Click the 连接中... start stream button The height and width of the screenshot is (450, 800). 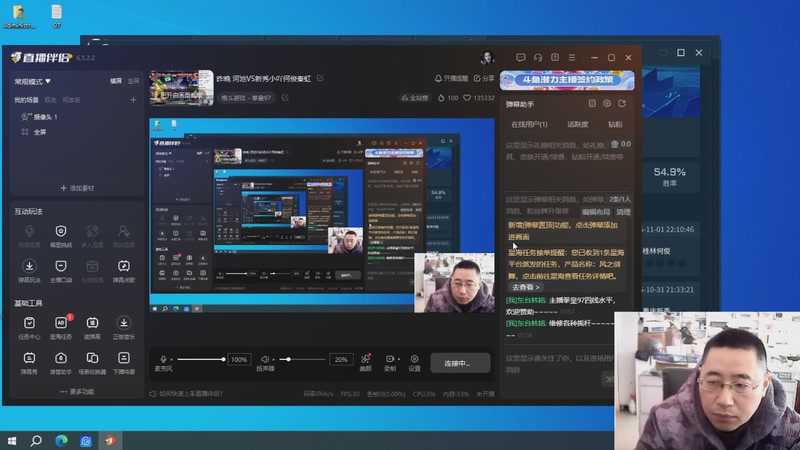[460, 363]
